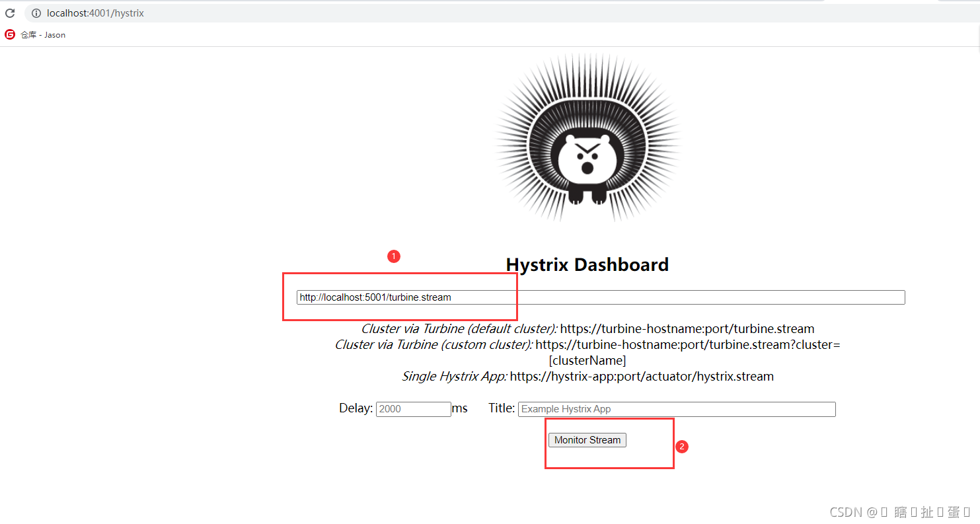The image size is (980, 524).
Task: Click the 'ms' unit text
Action: [460, 409]
